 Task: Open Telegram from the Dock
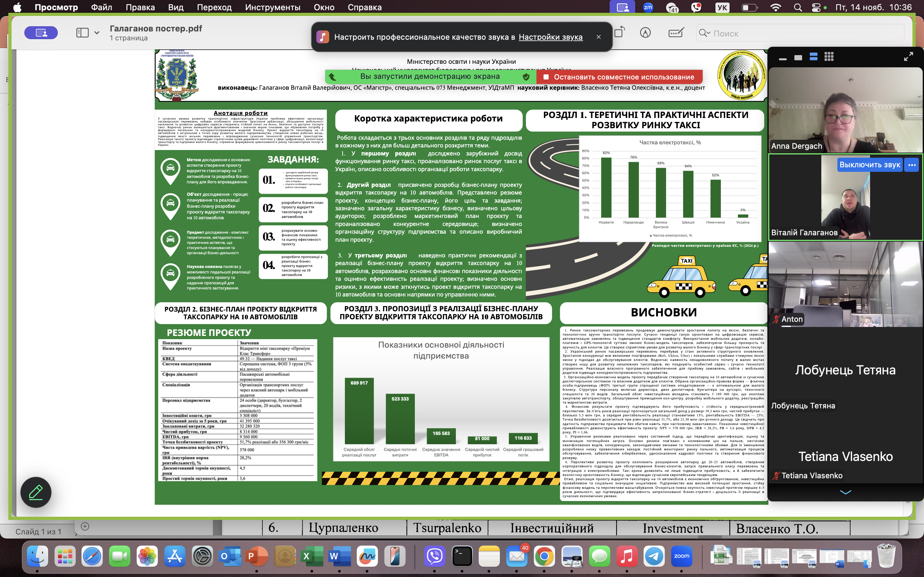click(x=654, y=556)
